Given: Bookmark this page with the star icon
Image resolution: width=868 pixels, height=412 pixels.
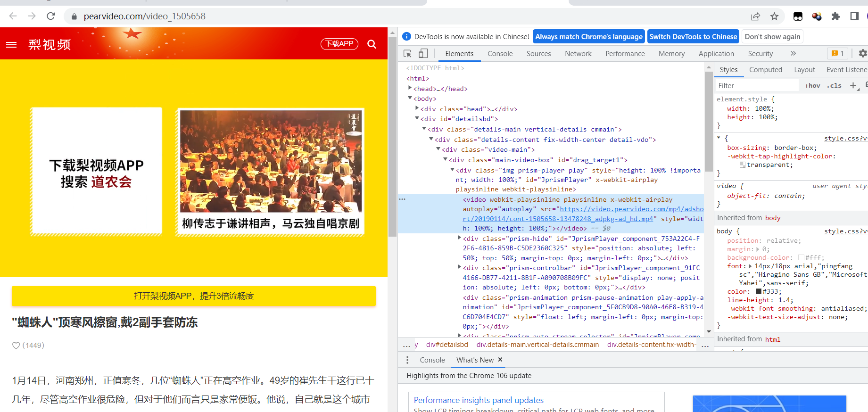Looking at the screenshot, I should pyautogui.click(x=774, y=16).
